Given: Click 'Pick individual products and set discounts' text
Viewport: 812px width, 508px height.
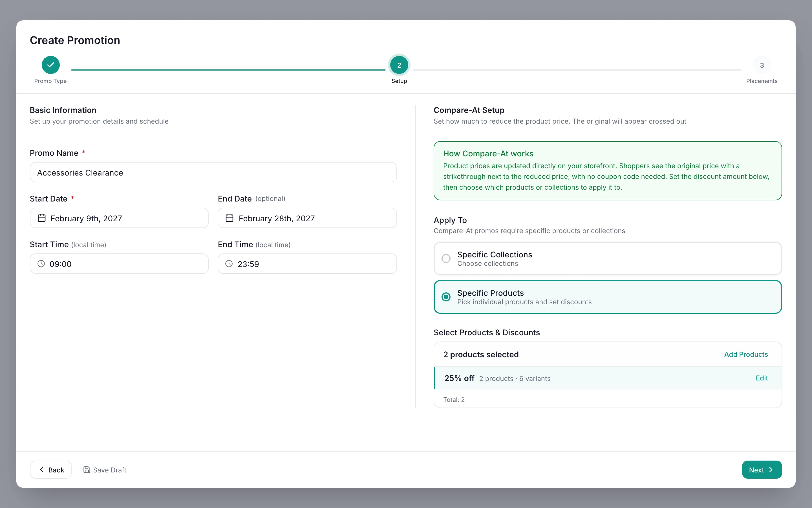Looking at the screenshot, I should pyautogui.click(x=524, y=302).
